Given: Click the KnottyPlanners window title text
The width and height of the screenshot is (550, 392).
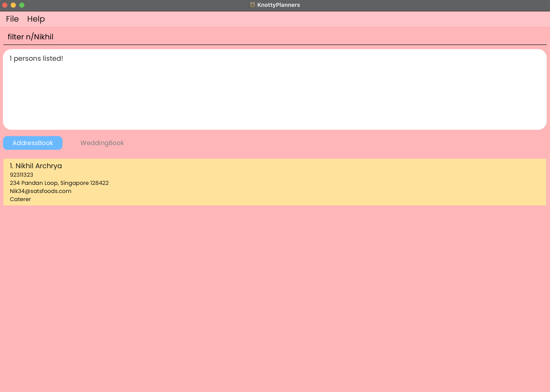Looking at the screenshot, I should pyautogui.click(x=278, y=5).
